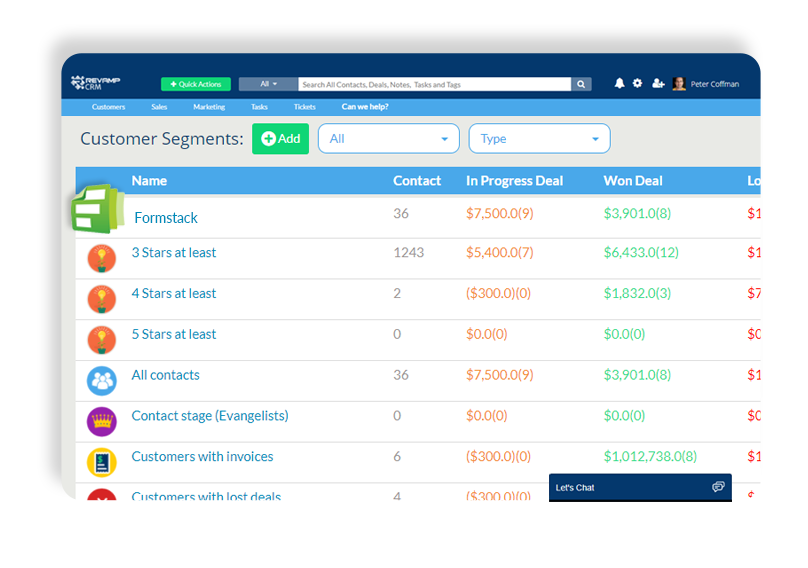The image size is (808, 568).
Task: Click Peter Coffman's avatar photo
Action: pos(679,83)
